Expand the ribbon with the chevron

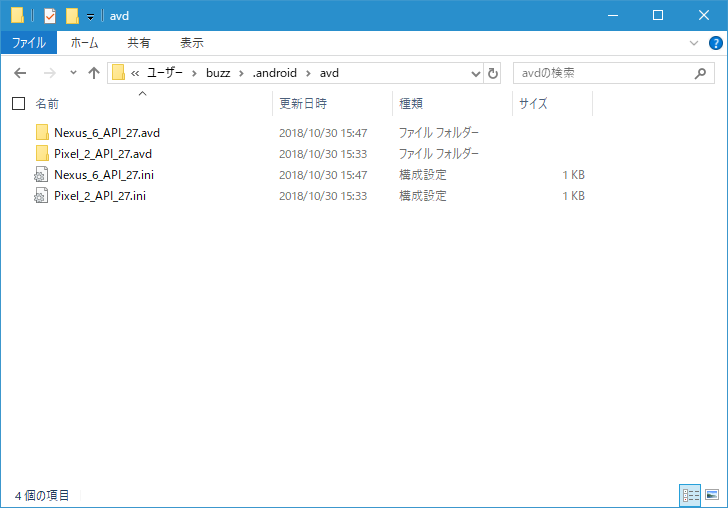point(694,43)
